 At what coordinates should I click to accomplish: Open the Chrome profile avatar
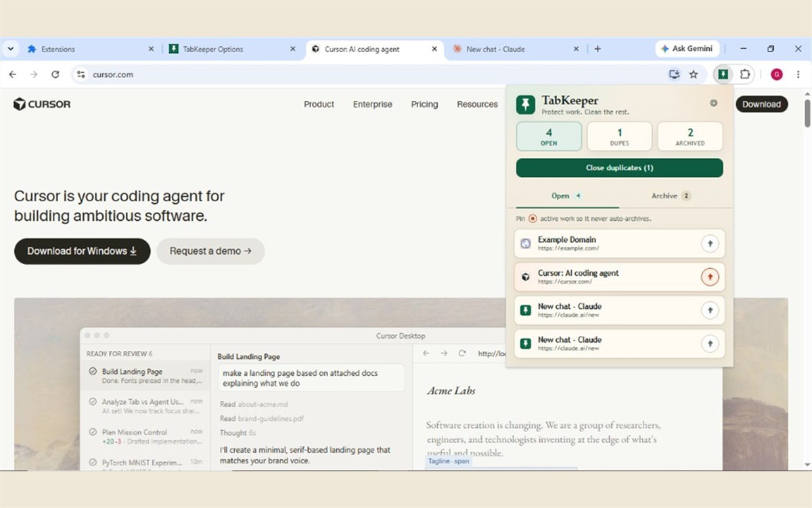pyautogui.click(x=777, y=75)
